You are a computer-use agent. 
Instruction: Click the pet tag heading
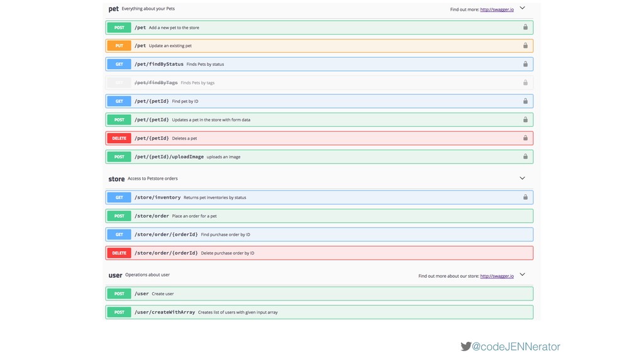click(x=113, y=9)
